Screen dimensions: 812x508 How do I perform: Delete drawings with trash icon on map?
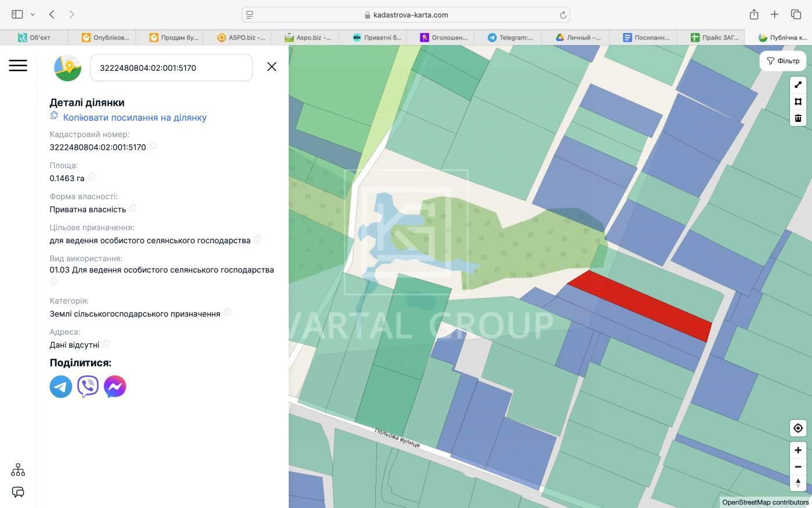[798, 118]
